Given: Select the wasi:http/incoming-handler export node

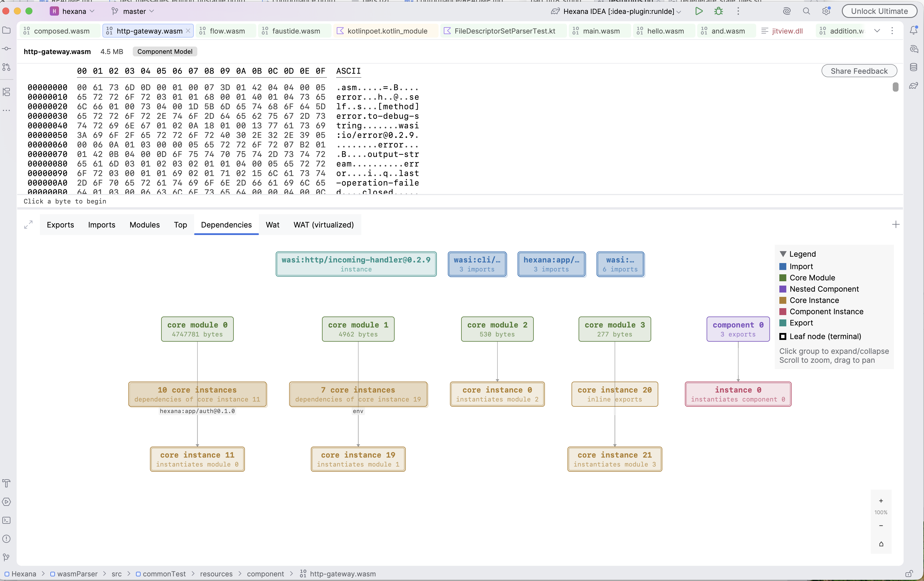Looking at the screenshot, I should [x=356, y=264].
